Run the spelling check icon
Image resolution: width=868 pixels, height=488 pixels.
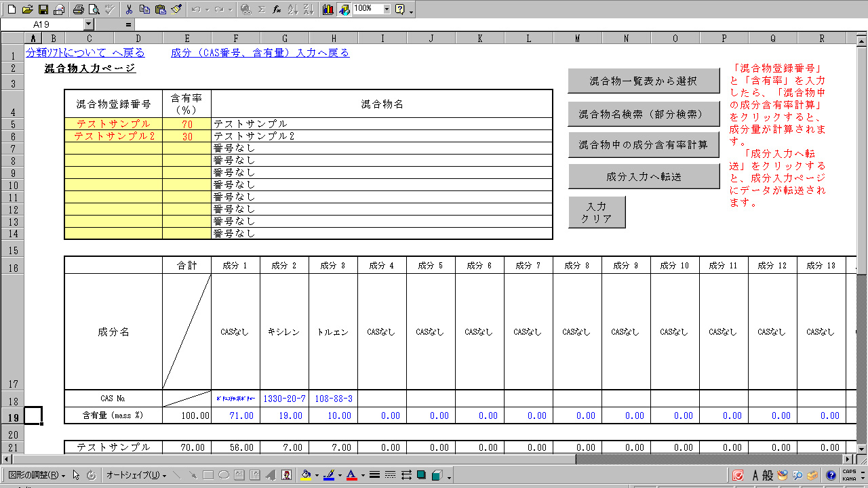pyautogui.click(x=109, y=9)
